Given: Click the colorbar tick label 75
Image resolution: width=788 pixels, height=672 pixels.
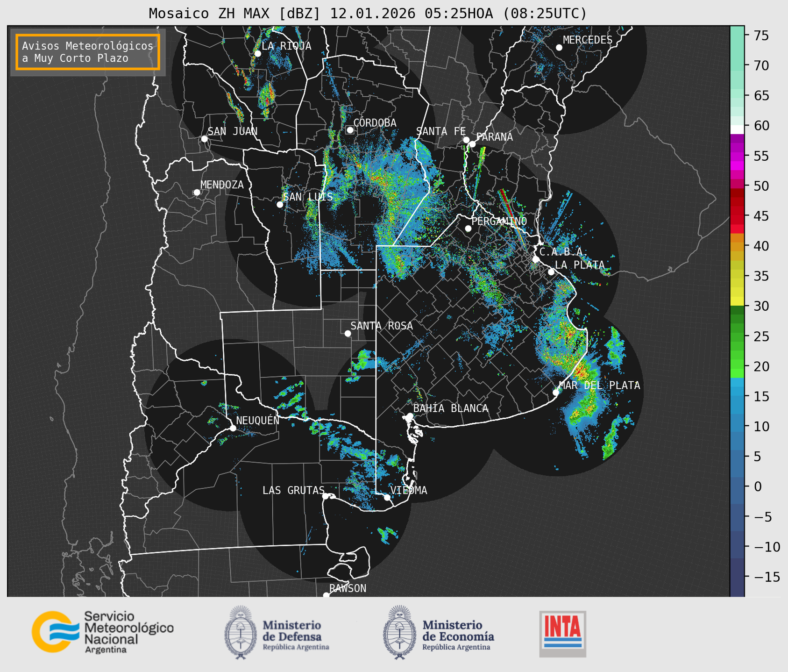Looking at the screenshot, I should (761, 36).
